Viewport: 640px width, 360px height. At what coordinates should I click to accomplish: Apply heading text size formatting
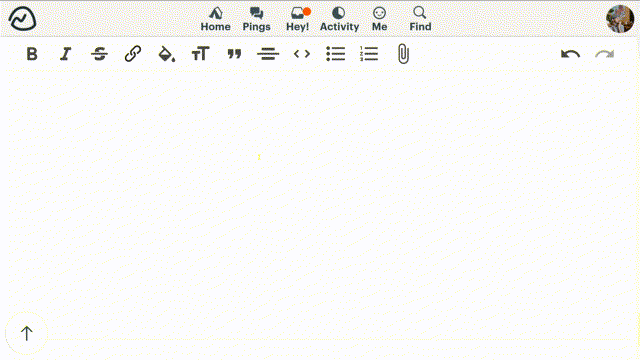(x=200, y=54)
